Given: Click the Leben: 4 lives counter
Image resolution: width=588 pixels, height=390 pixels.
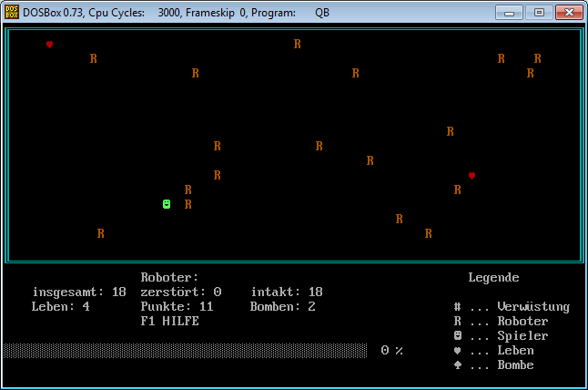Looking at the screenshot, I should 60,307.
